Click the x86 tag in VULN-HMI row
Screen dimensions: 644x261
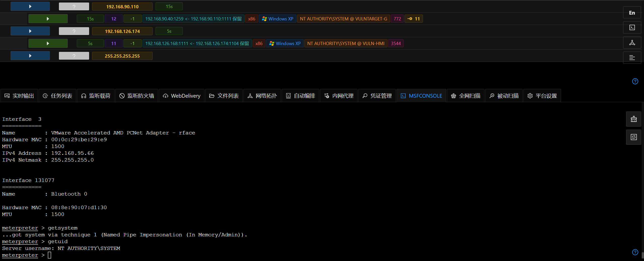pyautogui.click(x=259, y=43)
